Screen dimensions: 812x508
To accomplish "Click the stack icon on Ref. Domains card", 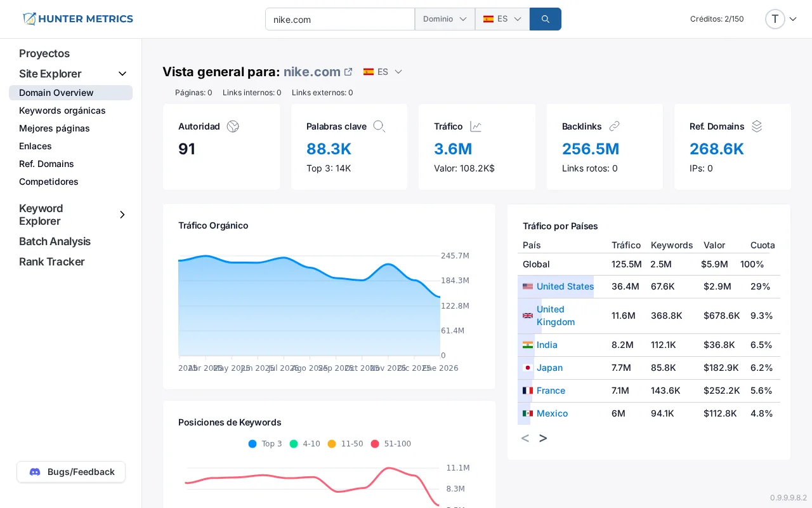I will [756, 126].
